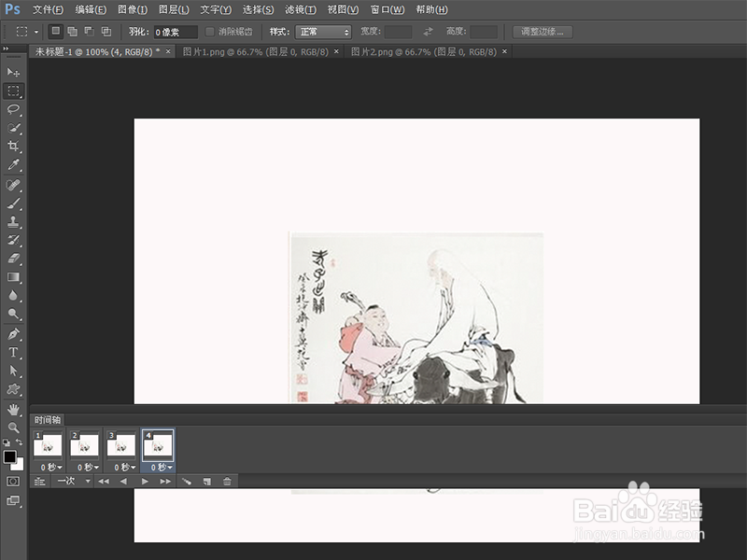Choose Subtract from Selection mode
Screen dimensions: 747x560
point(89,32)
